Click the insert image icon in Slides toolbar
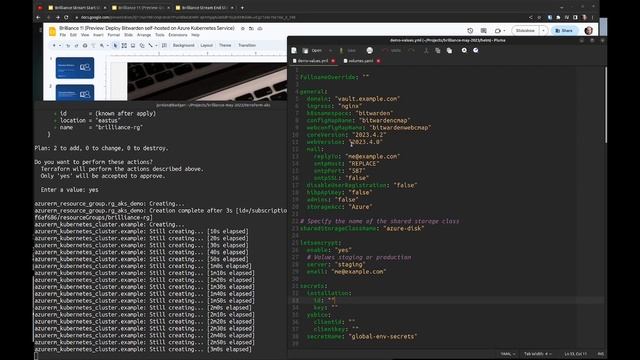This screenshot has height=360, width=640. coord(133,45)
